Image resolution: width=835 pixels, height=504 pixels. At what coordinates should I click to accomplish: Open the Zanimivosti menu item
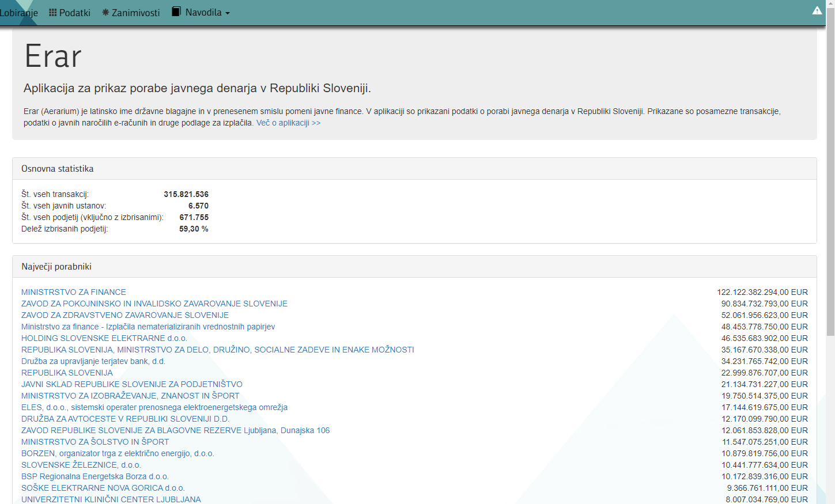[135, 13]
